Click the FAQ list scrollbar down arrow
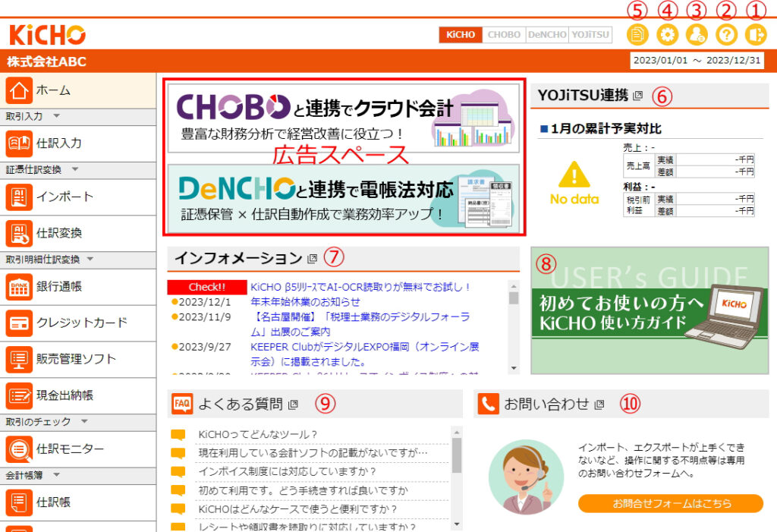This screenshot has height=532, width=777. pos(457,524)
